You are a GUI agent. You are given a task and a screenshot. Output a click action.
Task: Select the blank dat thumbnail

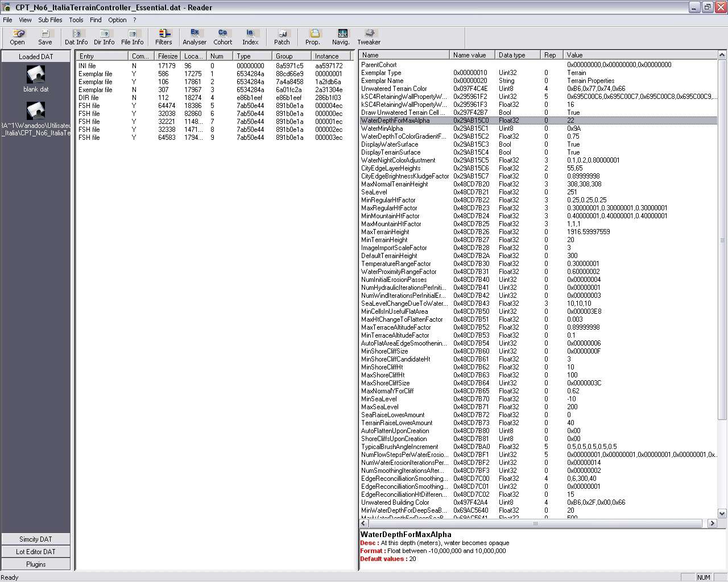point(36,78)
